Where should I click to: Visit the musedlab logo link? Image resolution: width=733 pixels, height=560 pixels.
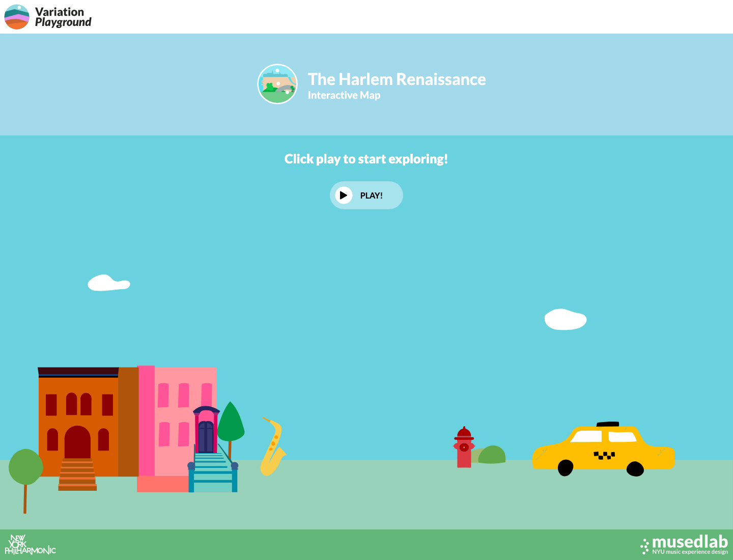[684, 544]
